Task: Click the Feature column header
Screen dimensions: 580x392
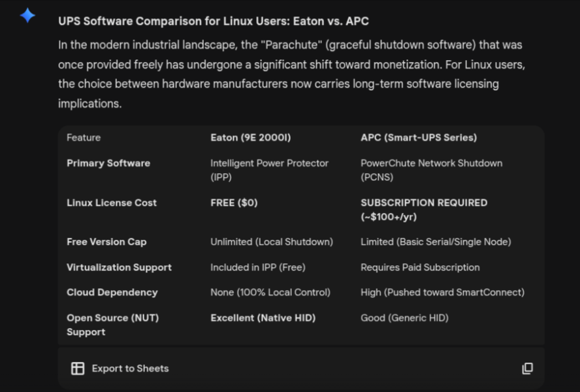Action: [x=84, y=138]
